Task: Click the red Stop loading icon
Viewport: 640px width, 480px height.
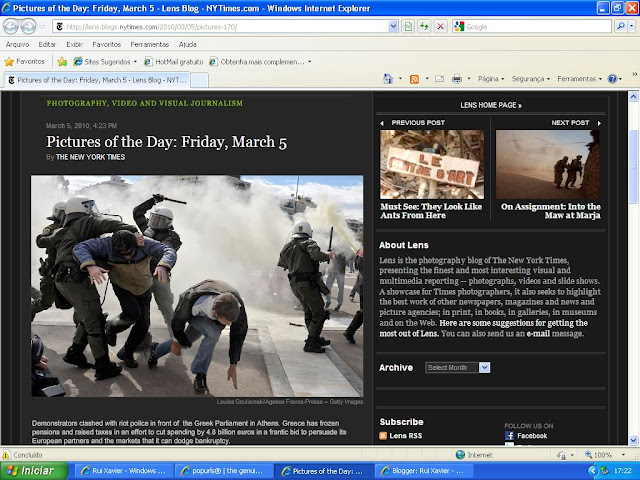Action: tap(440, 27)
